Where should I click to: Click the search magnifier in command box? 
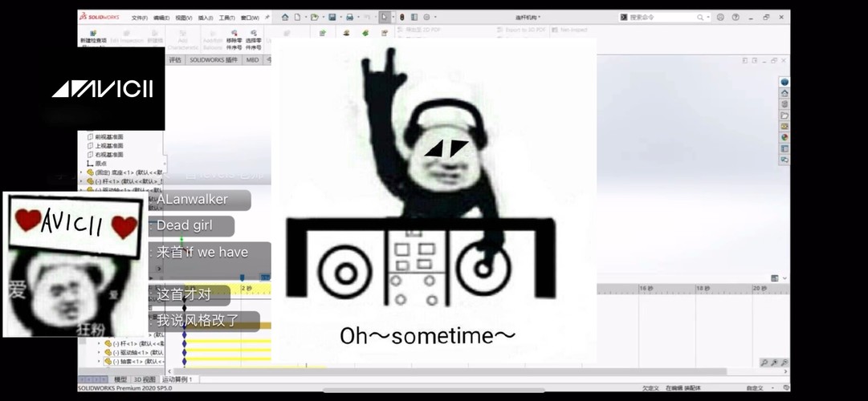pyautogui.click(x=700, y=17)
